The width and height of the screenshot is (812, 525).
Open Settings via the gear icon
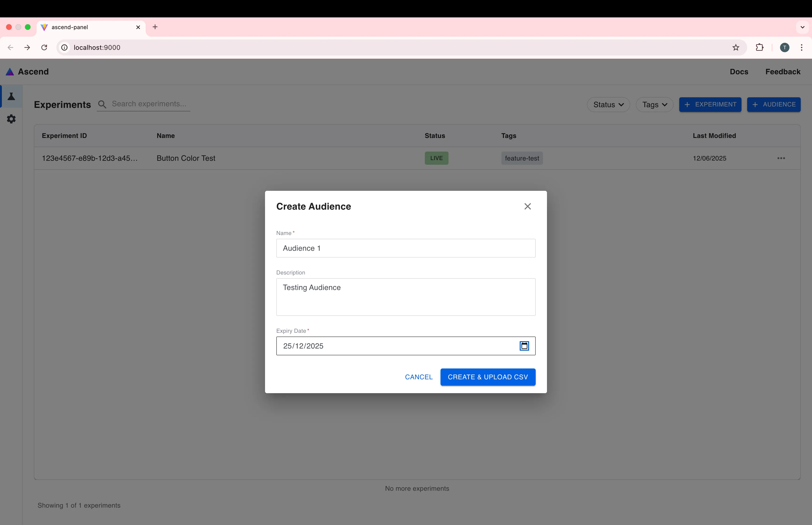pos(11,119)
